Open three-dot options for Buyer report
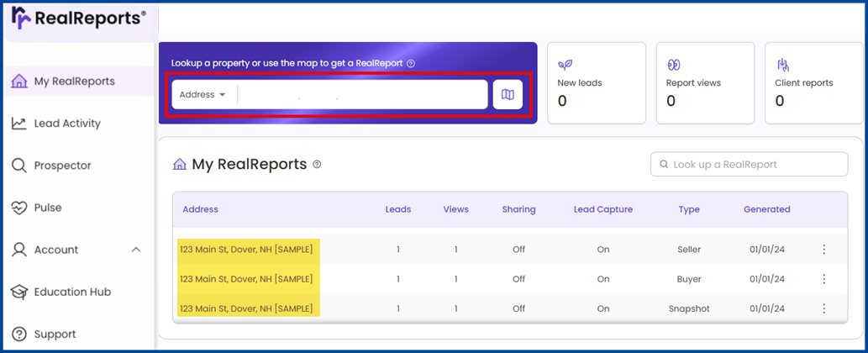 (x=823, y=279)
